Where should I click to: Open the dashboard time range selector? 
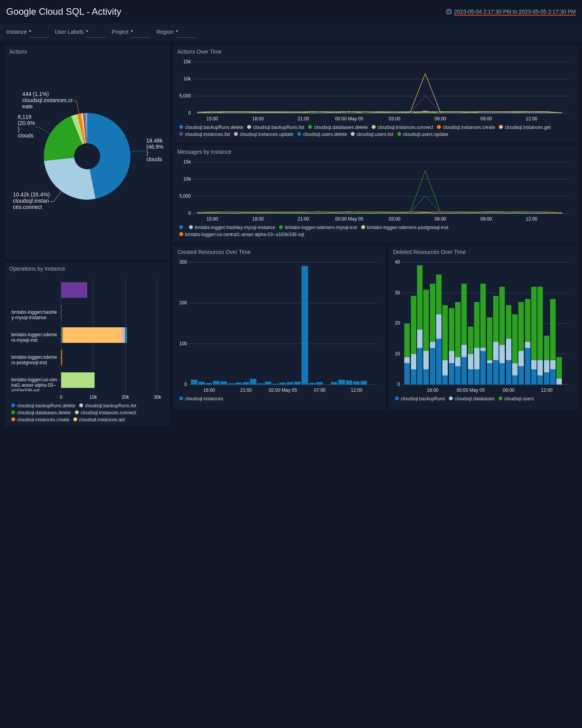pyautogui.click(x=514, y=12)
